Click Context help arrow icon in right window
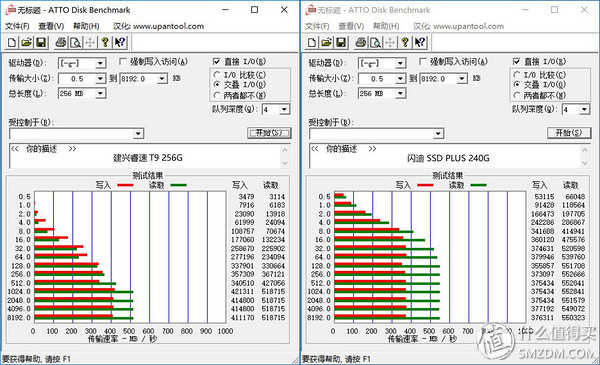This screenshot has height=365, width=600. point(420,42)
